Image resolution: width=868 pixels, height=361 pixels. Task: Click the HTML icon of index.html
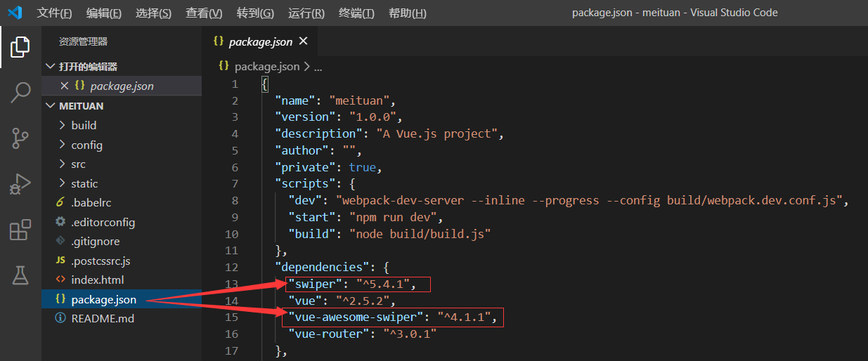(60, 280)
